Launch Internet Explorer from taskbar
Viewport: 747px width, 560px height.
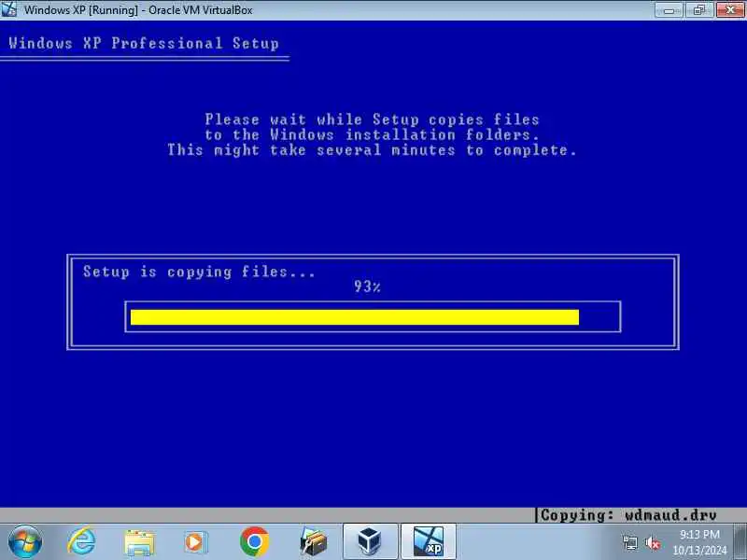81,542
